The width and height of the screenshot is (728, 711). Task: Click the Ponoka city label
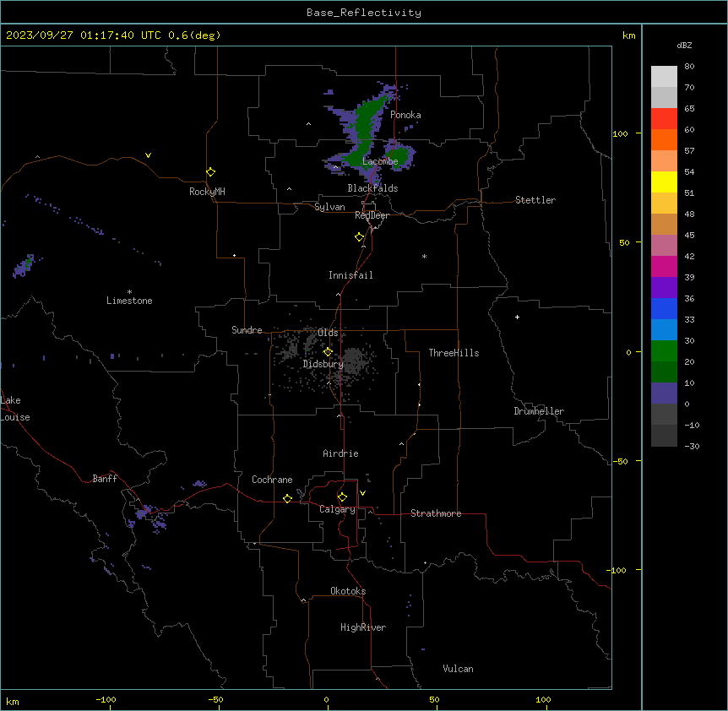405,115
